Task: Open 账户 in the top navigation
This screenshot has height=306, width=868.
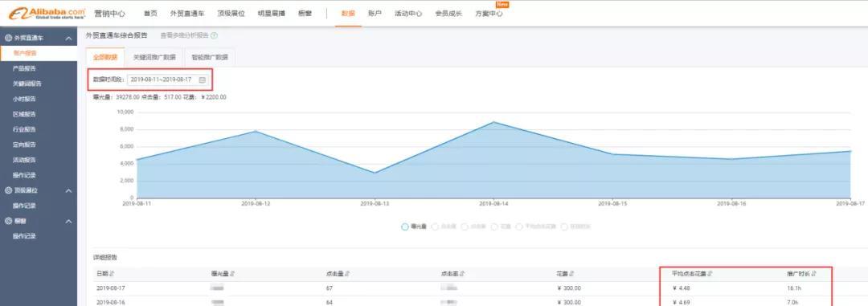Action: click(375, 14)
